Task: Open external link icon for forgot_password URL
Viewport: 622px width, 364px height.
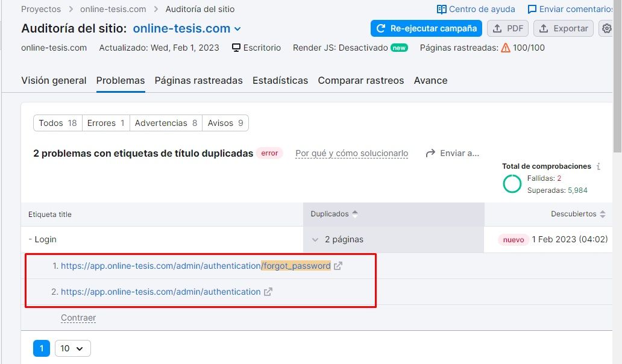Action: point(338,266)
